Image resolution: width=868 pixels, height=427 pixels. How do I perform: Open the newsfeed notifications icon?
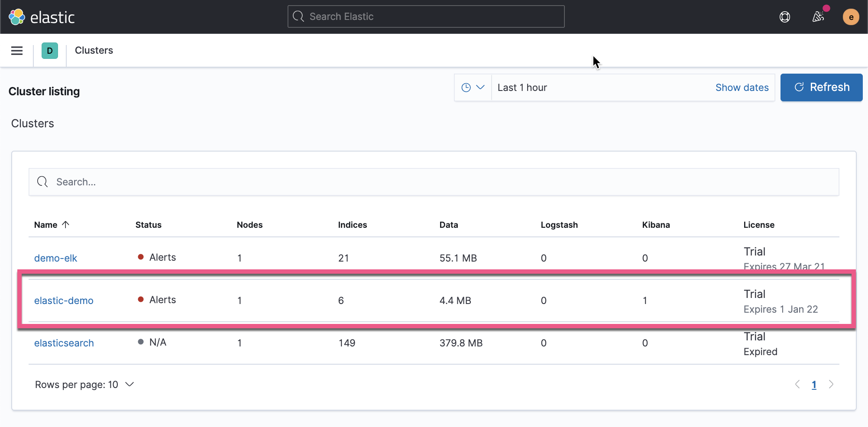[x=819, y=17]
